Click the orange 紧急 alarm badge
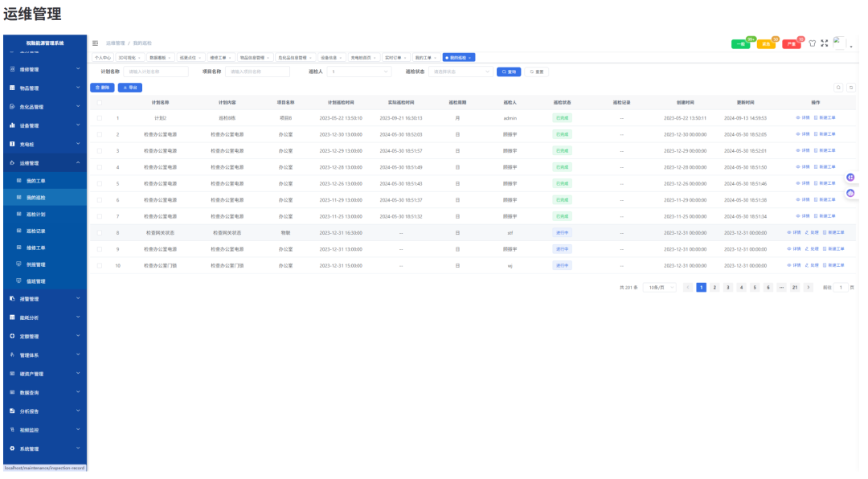868x479 pixels. pyautogui.click(x=766, y=43)
